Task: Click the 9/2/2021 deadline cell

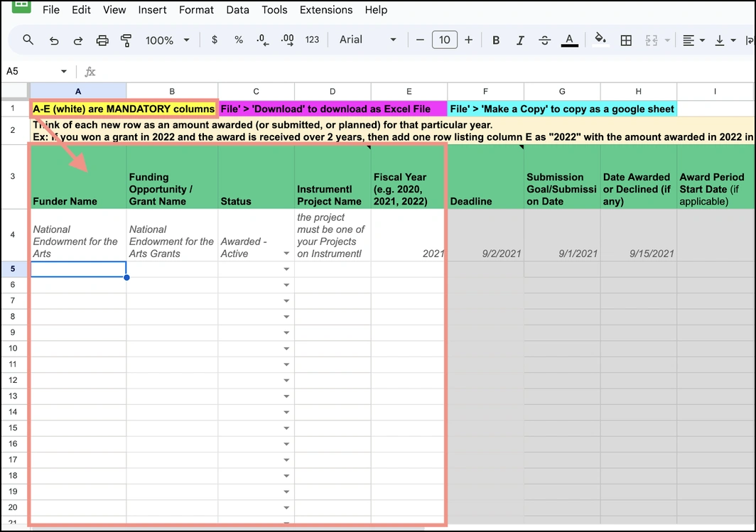Action: point(485,235)
